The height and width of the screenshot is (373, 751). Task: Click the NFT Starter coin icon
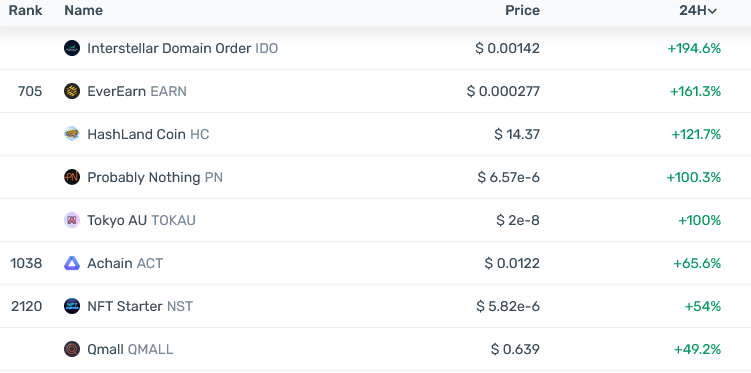click(72, 306)
